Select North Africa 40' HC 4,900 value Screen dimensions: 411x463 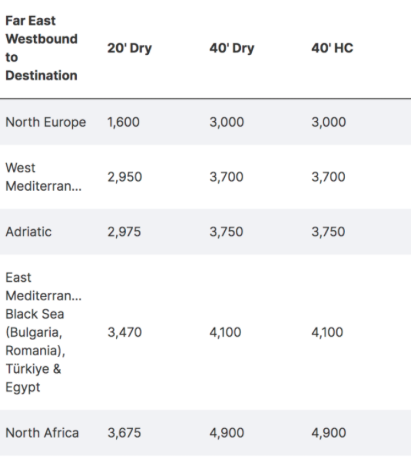(x=329, y=433)
